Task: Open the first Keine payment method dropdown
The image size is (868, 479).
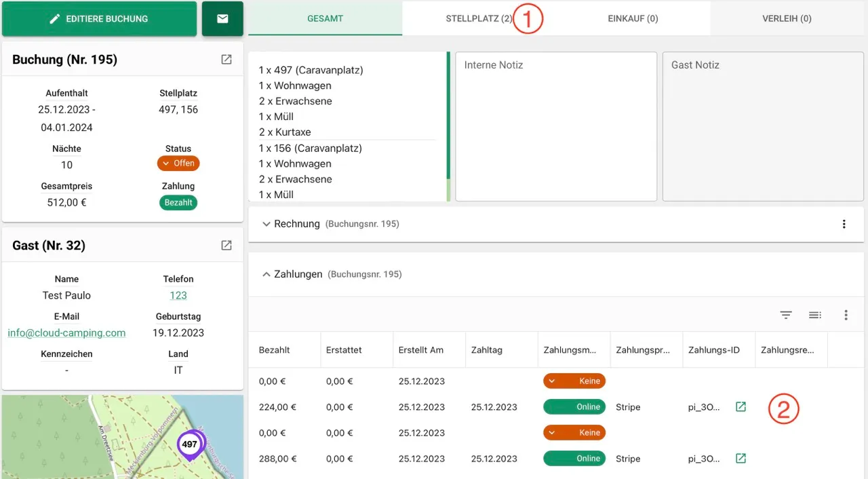Action: pyautogui.click(x=574, y=381)
